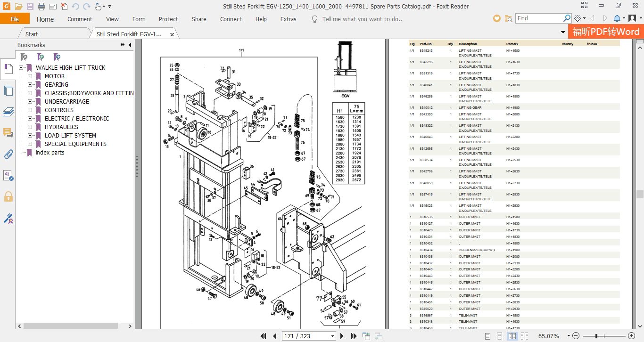The height and width of the screenshot is (342, 644).
Task: Click the Print icon in quick access
Action: pos(41,7)
